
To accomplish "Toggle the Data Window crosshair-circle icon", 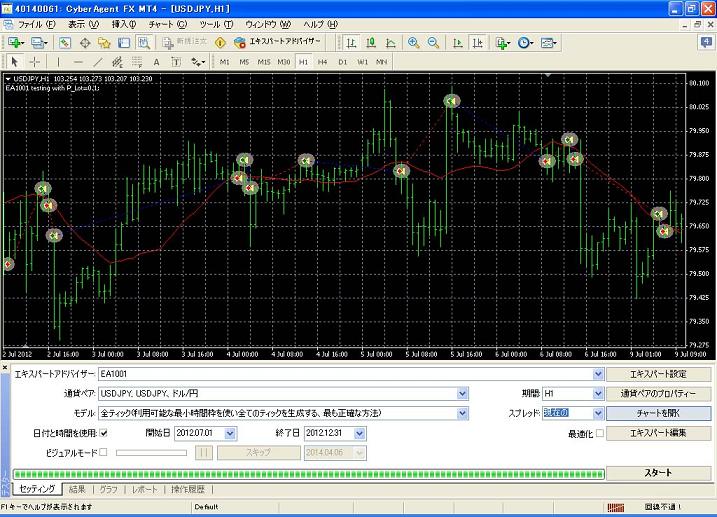I will (x=85, y=43).
